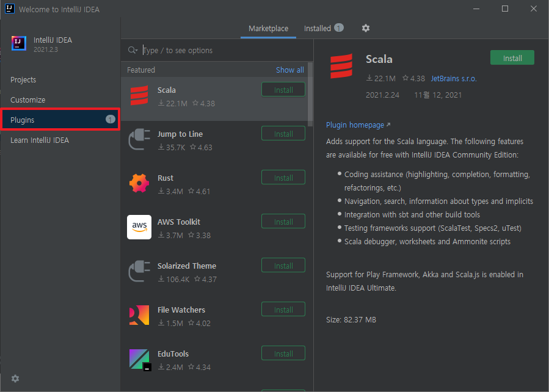The image size is (549, 392).
Task: Click File Watchers 4.02 rating
Action: [200, 323]
